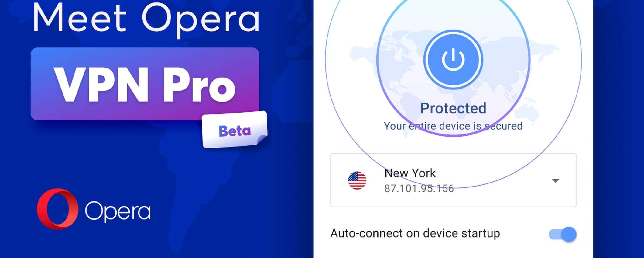The image size is (644, 258).
Task: Click the Protected status text
Action: tap(453, 108)
